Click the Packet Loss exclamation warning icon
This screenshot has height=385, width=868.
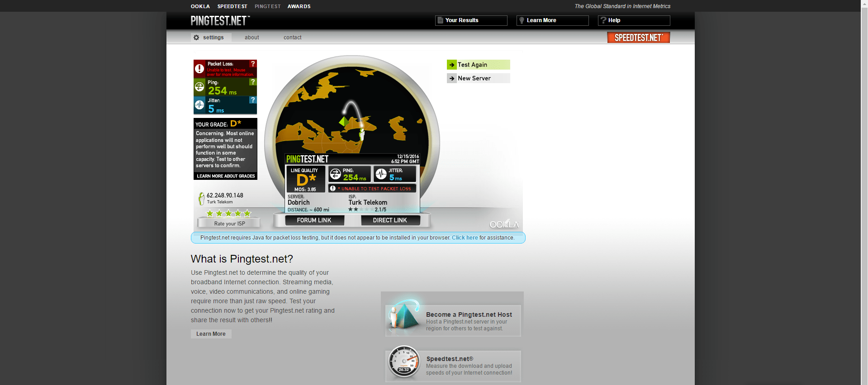coord(199,69)
